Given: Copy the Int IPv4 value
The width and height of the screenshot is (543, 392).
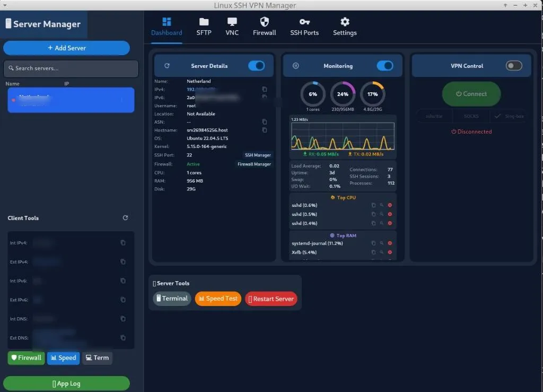Looking at the screenshot, I should coord(123,243).
